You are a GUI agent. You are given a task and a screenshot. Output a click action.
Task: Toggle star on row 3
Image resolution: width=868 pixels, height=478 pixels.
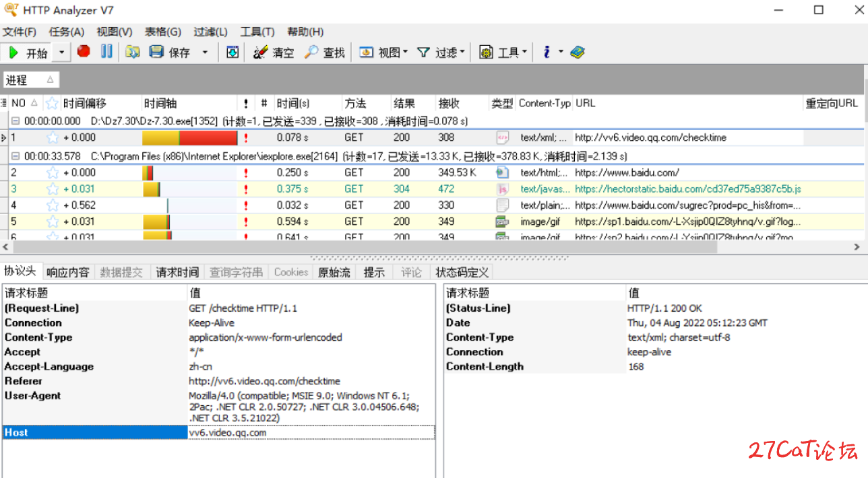tap(53, 189)
